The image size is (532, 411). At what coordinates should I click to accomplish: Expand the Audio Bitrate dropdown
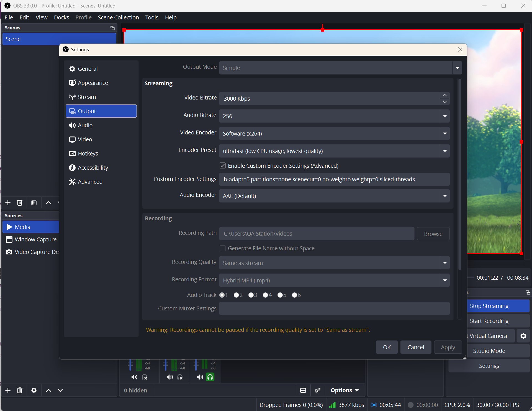[x=445, y=116]
